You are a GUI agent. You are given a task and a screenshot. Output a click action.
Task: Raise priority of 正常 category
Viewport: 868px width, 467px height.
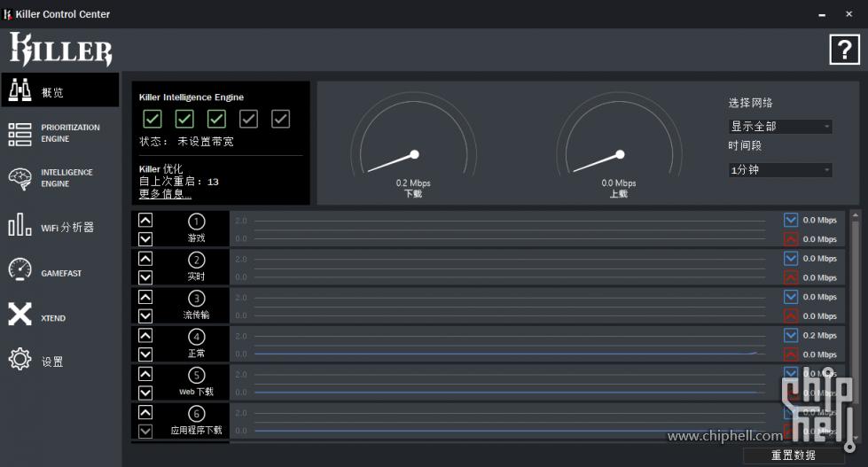click(x=145, y=335)
